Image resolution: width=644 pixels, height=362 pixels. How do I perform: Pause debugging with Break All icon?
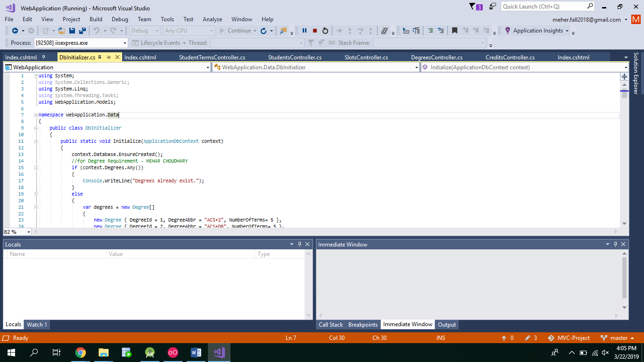coord(305,31)
